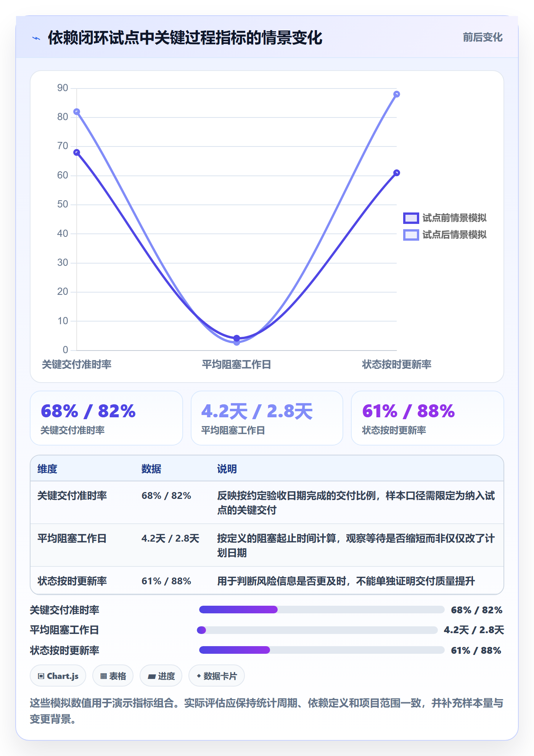
Task: Click the x-axis label 状态按时更新率
Action: (397, 365)
